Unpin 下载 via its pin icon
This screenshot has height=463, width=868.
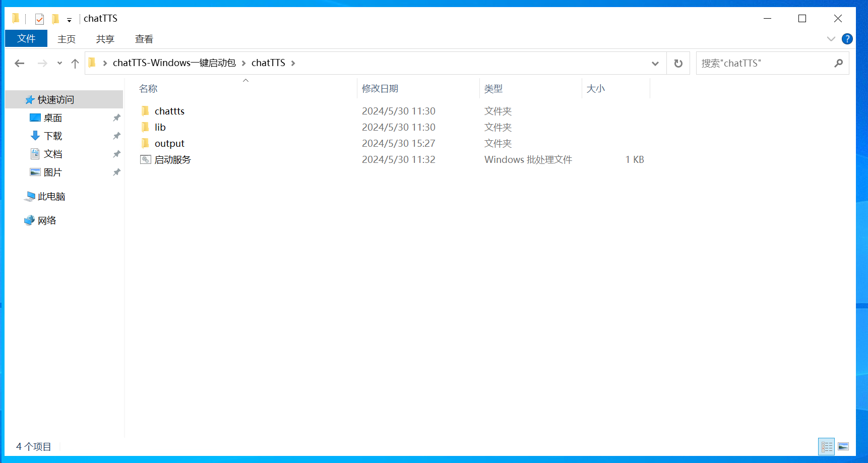point(116,136)
